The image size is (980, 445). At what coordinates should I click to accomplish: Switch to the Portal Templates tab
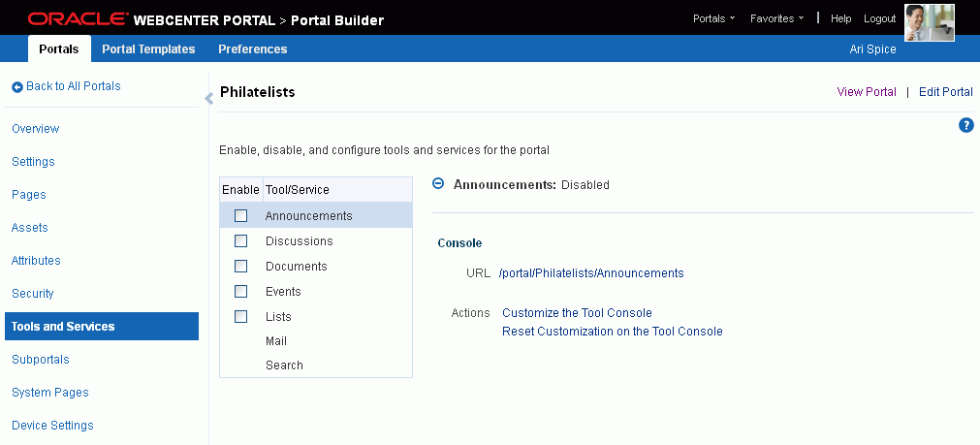point(148,48)
